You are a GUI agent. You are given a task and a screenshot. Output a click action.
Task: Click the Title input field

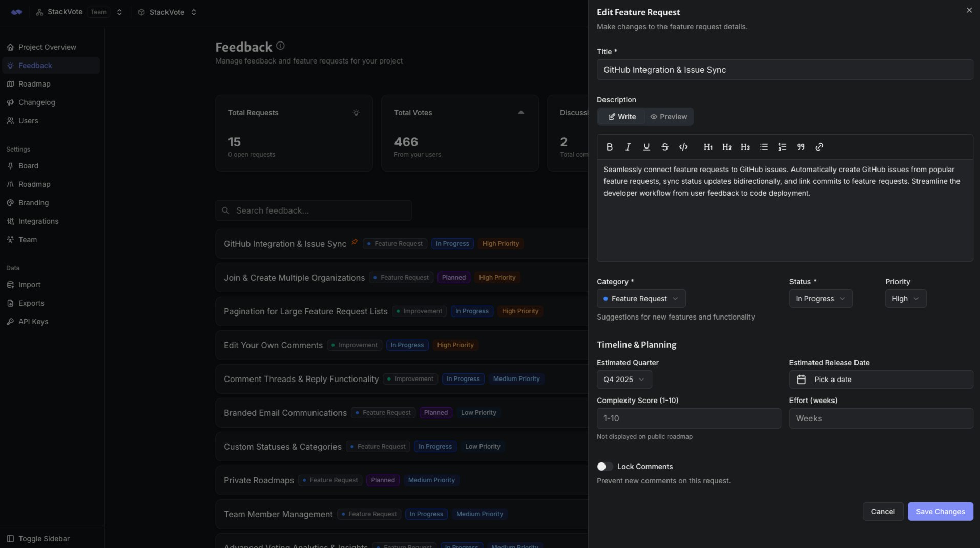click(785, 70)
